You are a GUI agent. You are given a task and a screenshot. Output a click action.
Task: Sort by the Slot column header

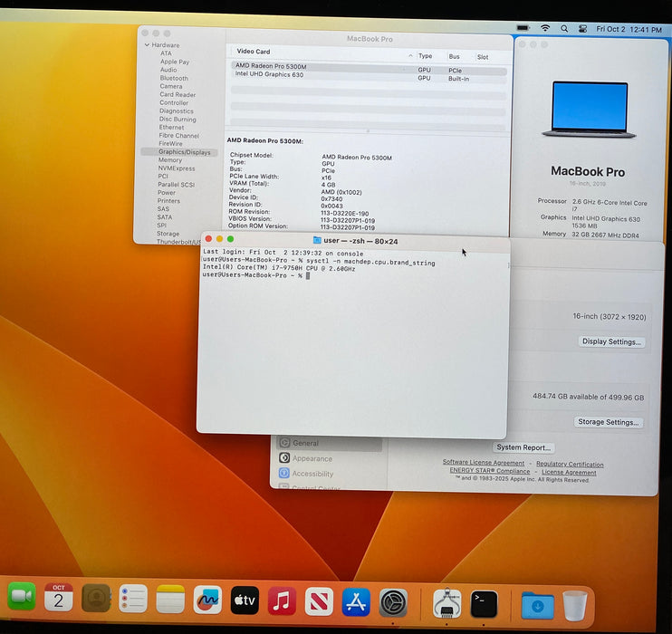click(x=483, y=57)
